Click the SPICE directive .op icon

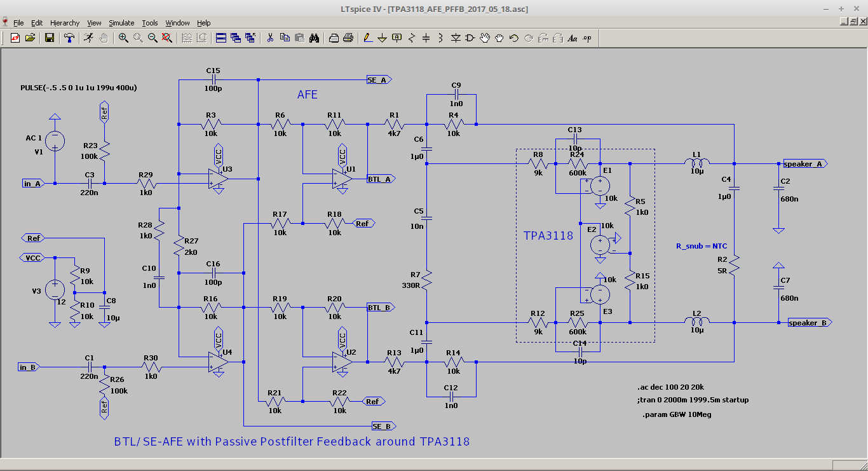click(x=587, y=38)
